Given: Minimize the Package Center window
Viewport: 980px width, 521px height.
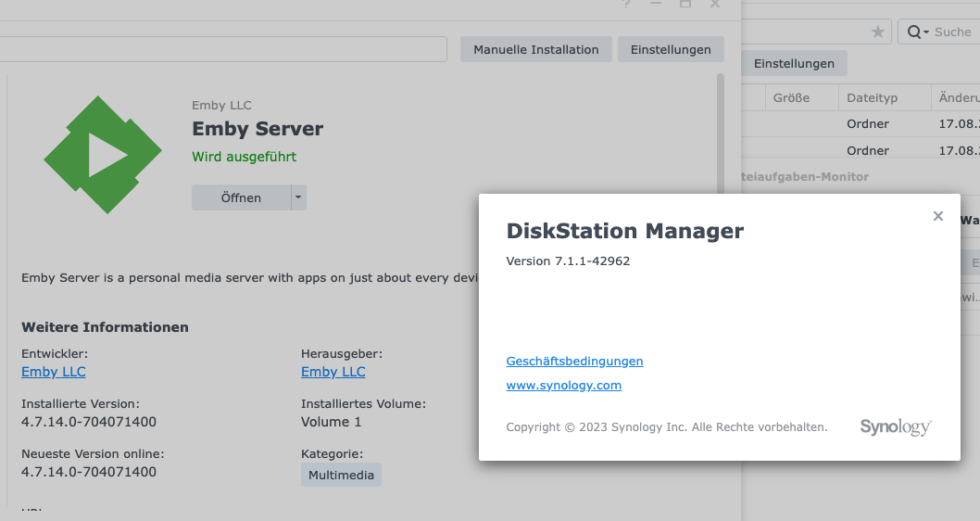Looking at the screenshot, I should [656, 5].
